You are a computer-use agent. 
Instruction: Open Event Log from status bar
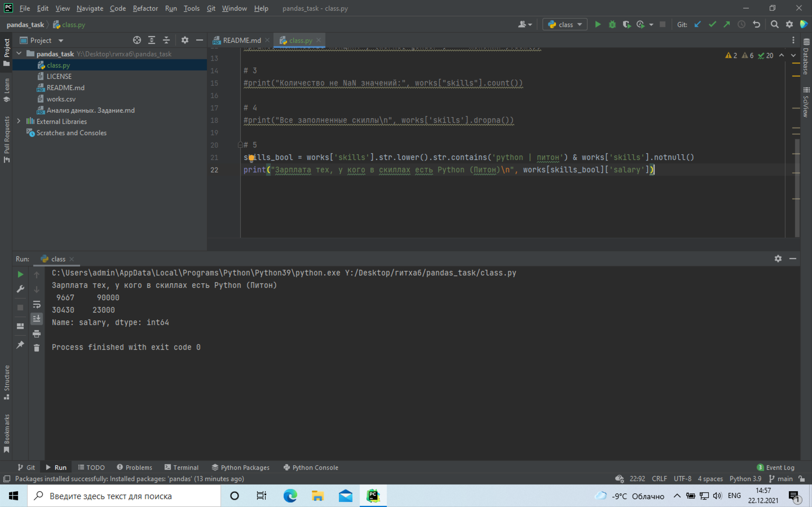coord(776,467)
